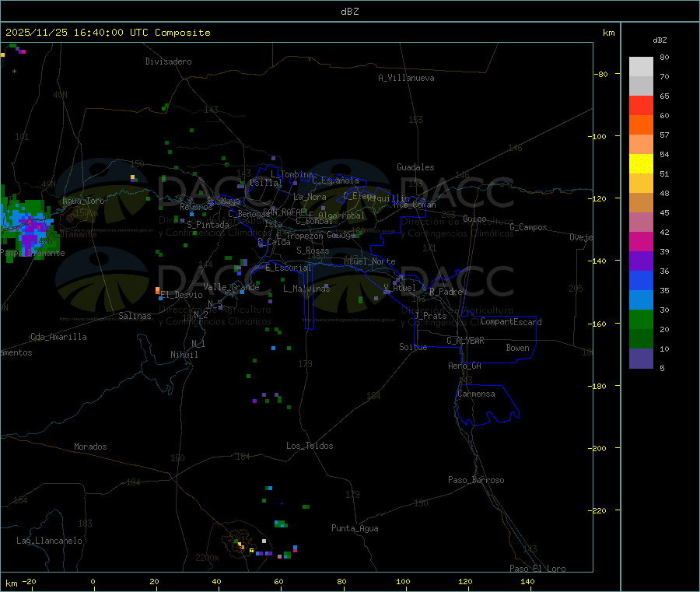Click the Paso_Burroso location label
Screen dimensions: 700x592
click(476, 480)
